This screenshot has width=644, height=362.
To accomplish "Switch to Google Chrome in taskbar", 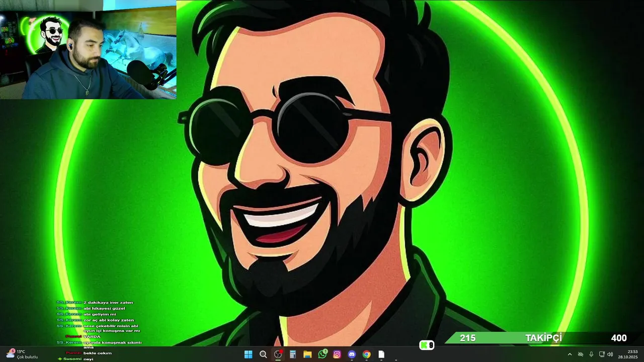I will 367,354.
